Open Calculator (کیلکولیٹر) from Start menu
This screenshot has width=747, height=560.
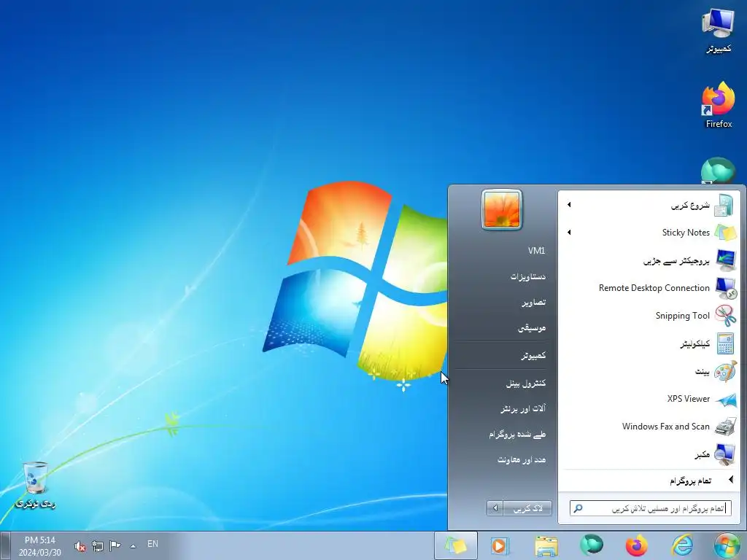coord(650,343)
